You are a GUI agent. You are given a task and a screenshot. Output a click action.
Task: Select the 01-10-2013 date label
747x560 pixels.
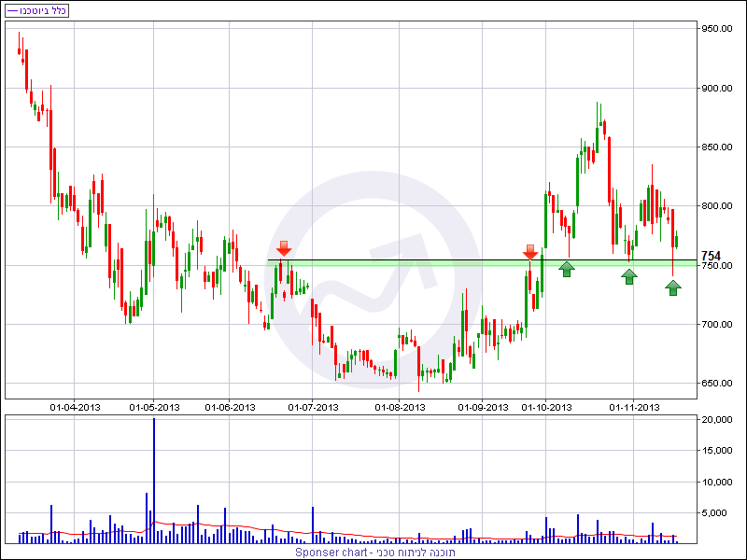[x=546, y=408]
